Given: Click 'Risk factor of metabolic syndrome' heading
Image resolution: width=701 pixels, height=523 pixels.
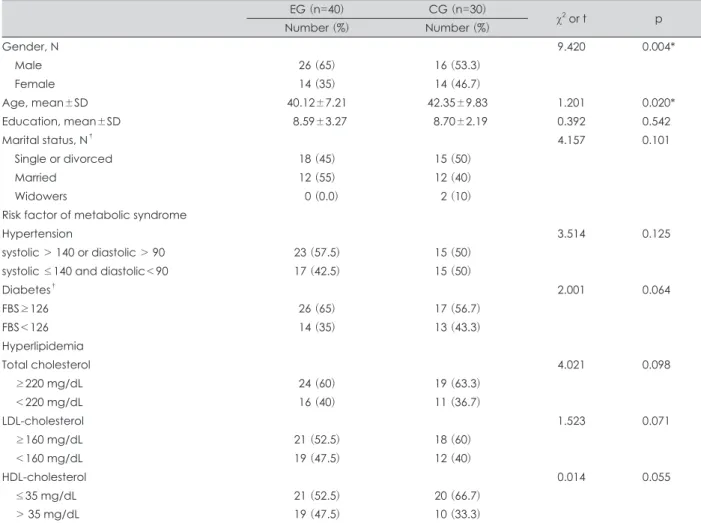Looking at the screenshot, I should point(94,215).
